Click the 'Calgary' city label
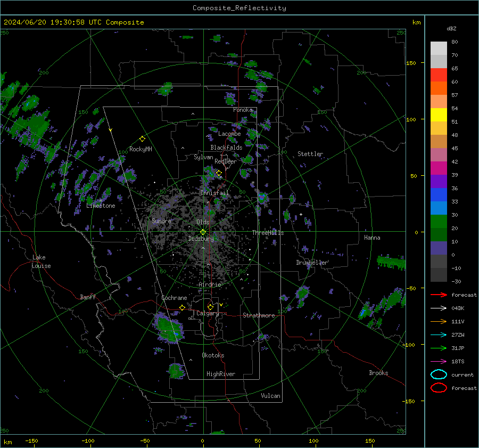The image size is (479, 448). 208,313
